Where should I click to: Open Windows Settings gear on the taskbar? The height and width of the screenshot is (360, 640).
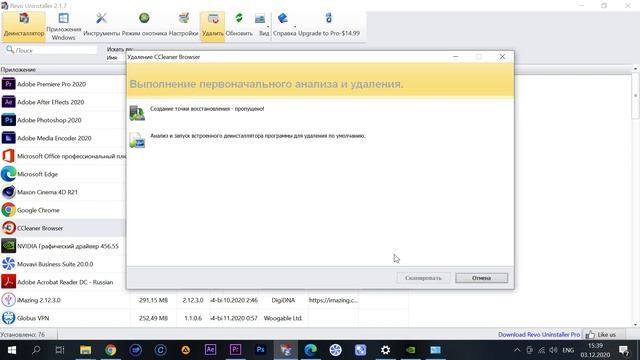pos(385,350)
